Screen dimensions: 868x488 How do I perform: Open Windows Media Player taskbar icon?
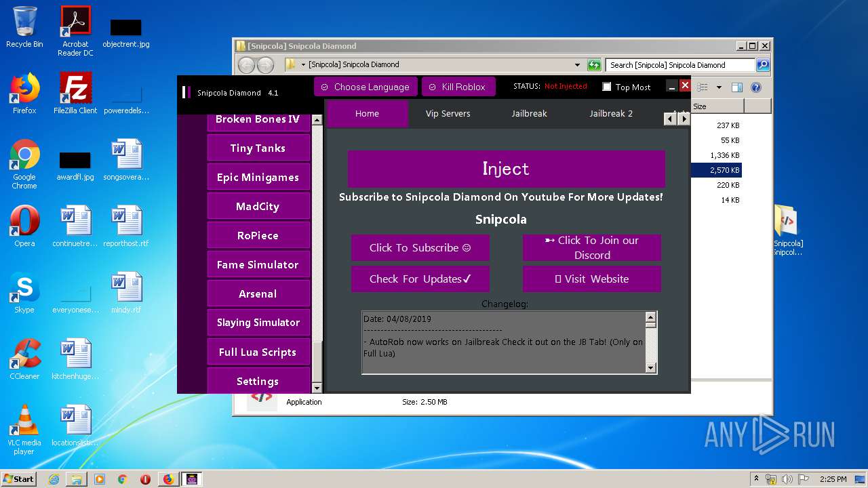100,479
